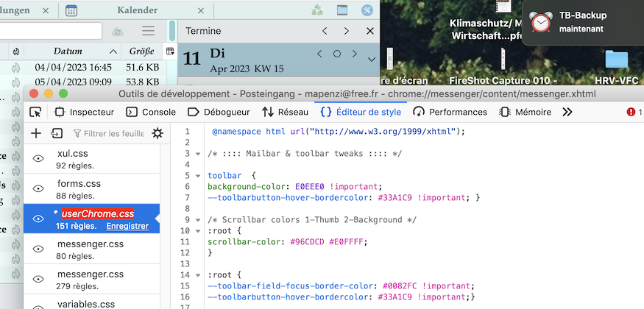Switch to the Réseau tab

pos(285,112)
